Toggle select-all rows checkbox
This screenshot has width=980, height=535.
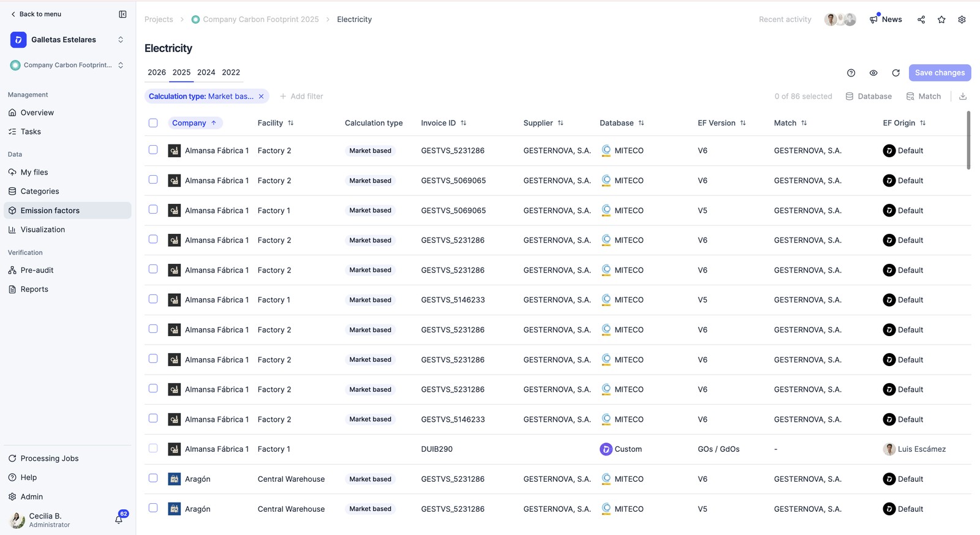coord(153,123)
